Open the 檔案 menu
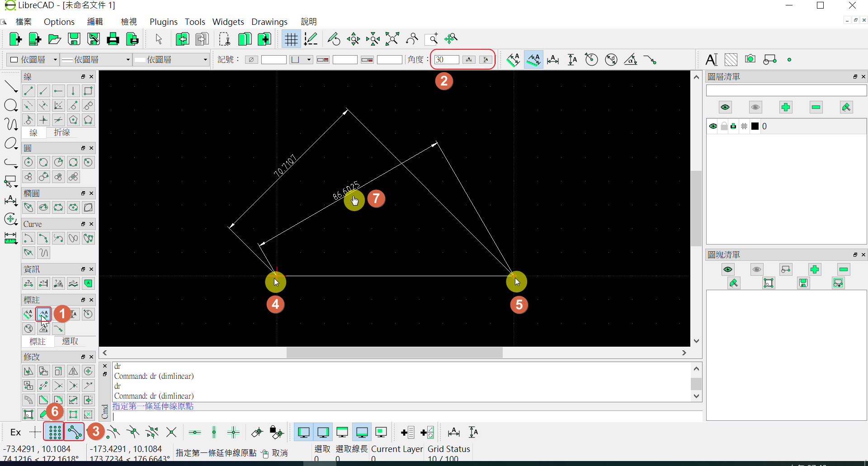 24,22
